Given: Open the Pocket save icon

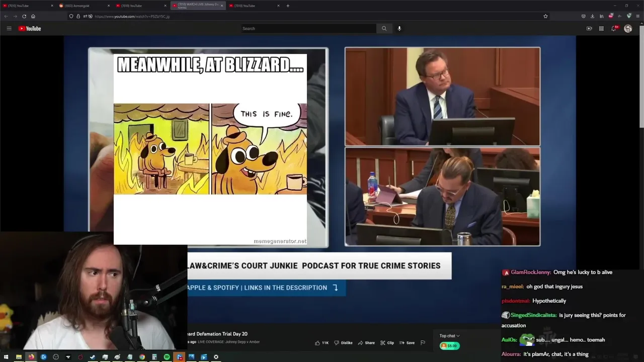Looking at the screenshot, I should (x=583, y=16).
